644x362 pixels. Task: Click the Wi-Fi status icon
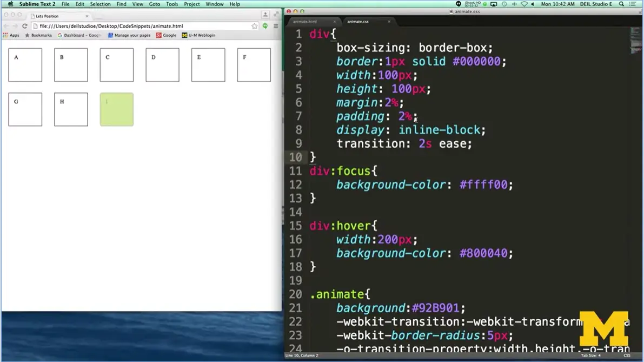click(x=523, y=4)
